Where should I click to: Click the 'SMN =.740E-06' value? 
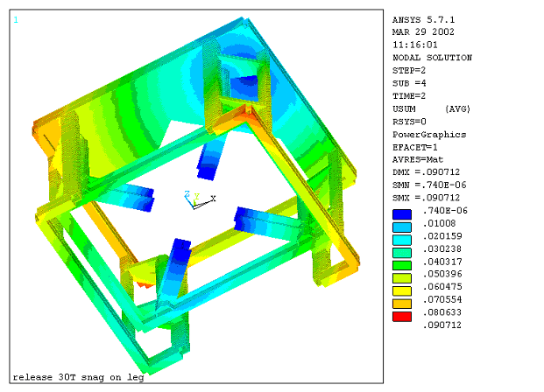pos(429,185)
